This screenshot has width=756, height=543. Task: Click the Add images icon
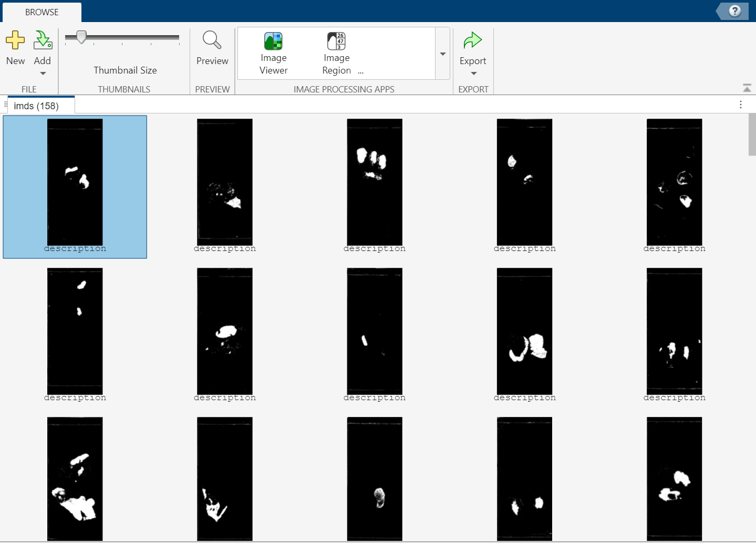pyautogui.click(x=42, y=39)
